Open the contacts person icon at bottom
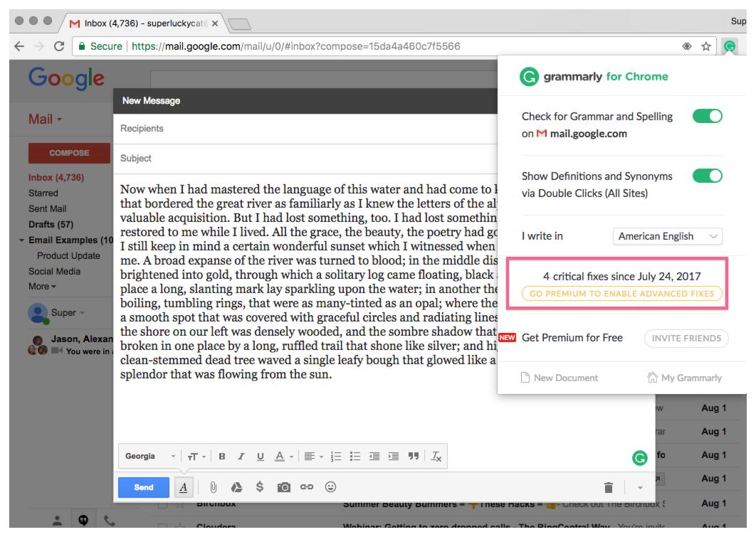Image resolution: width=756 pixels, height=537 pixels. (58, 520)
